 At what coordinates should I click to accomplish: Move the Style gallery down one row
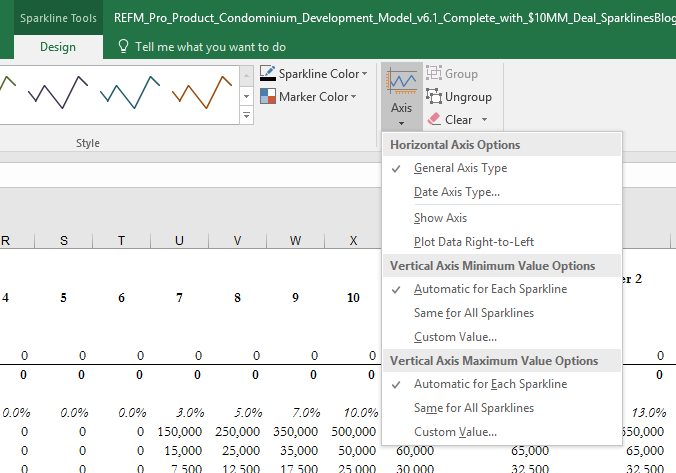tap(247, 96)
